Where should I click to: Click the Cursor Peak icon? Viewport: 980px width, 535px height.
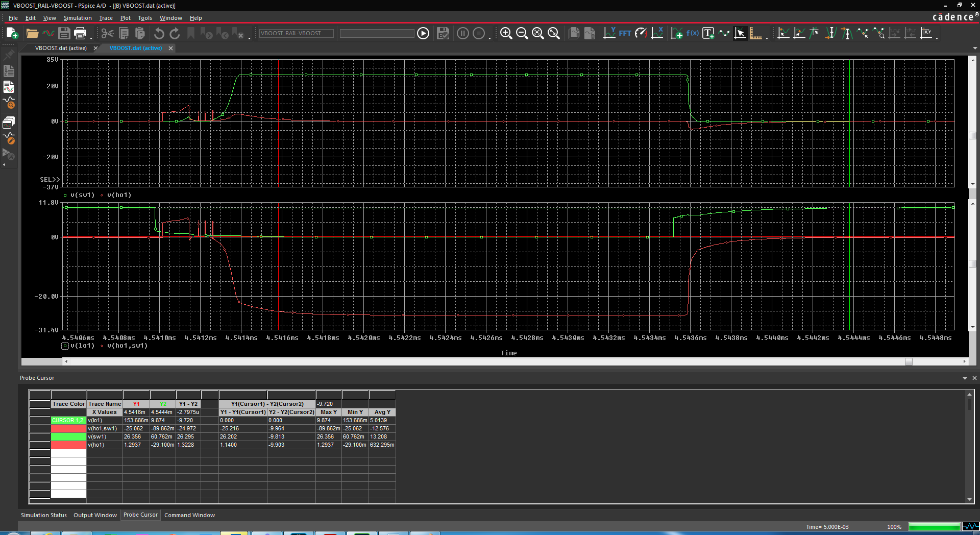coord(783,33)
